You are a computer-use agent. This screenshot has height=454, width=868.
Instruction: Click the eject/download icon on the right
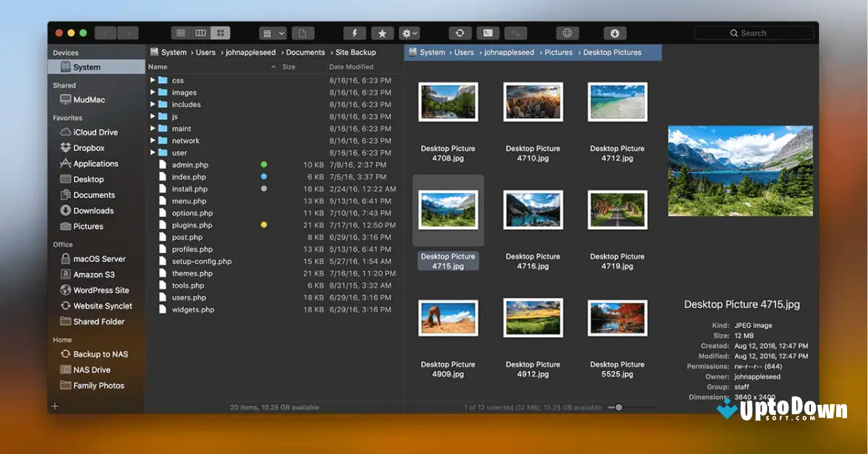click(x=614, y=33)
